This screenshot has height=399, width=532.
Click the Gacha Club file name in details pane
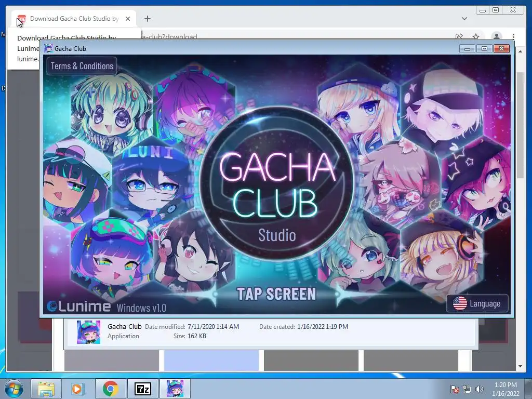(x=125, y=326)
